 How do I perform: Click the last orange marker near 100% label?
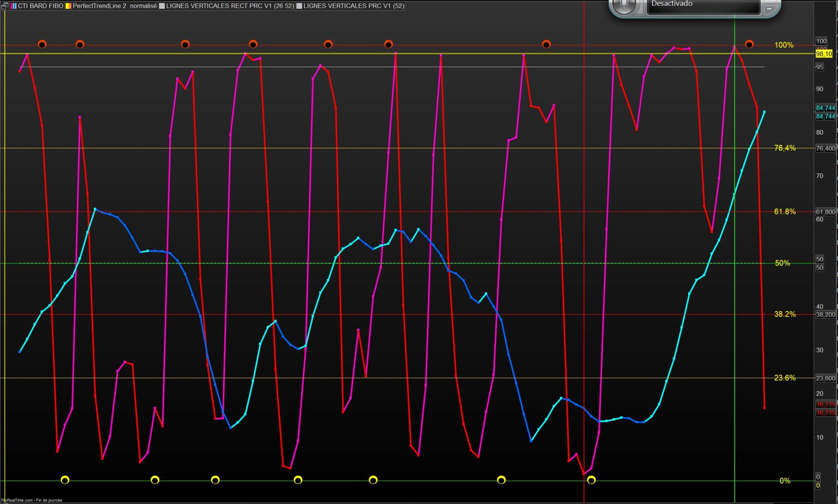point(749,44)
